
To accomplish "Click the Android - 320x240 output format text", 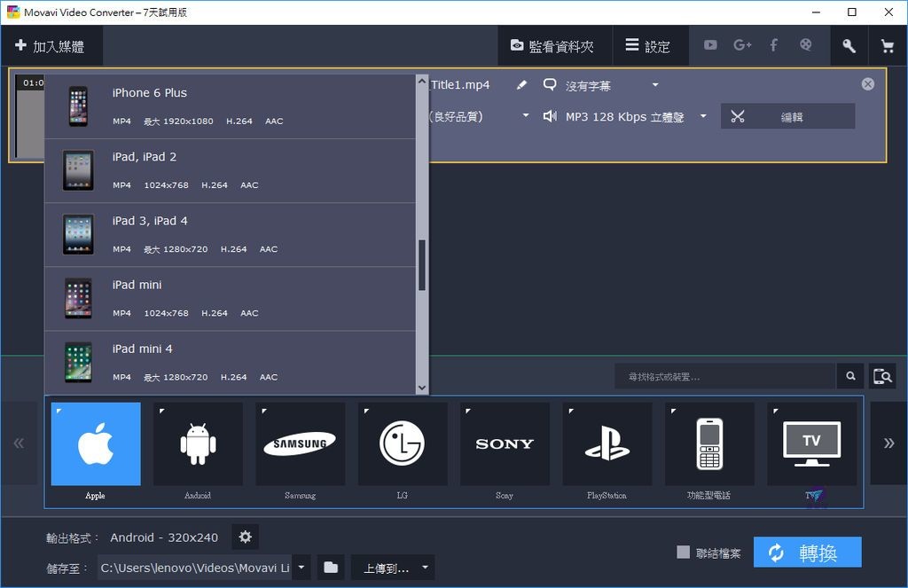I will click(x=164, y=537).
